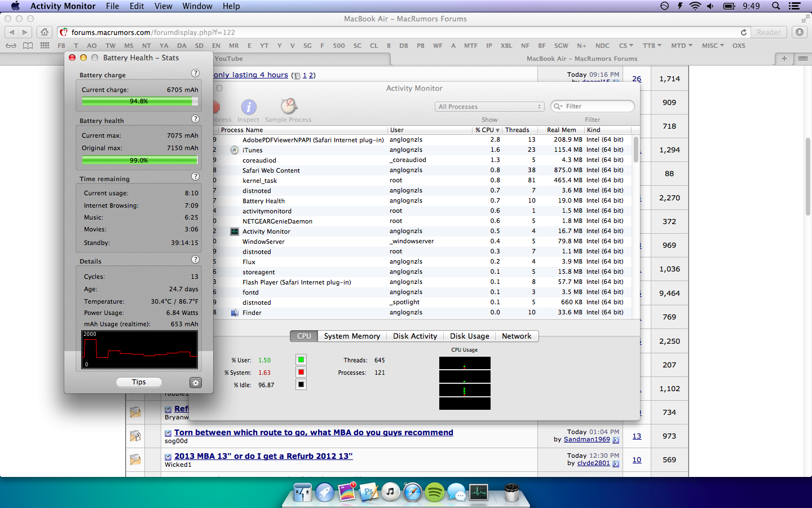Viewport: 812px width, 508px height.
Task: Open iTunes from the Dock
Action: pos(390,492)
